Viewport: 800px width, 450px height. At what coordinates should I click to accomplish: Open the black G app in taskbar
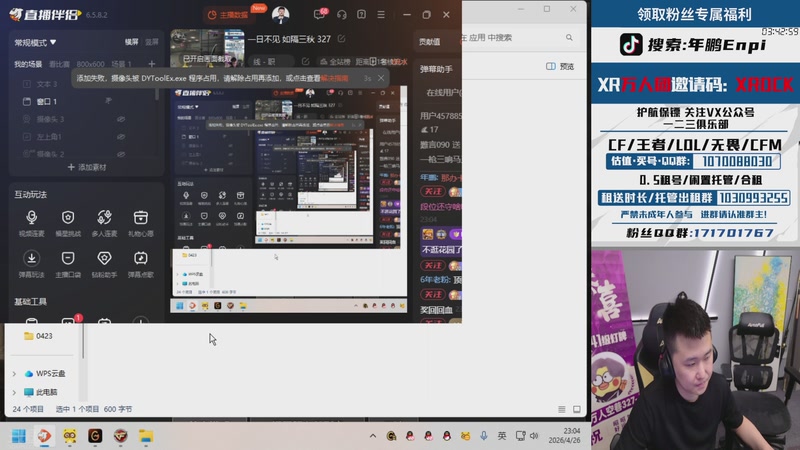pos(95,436)
